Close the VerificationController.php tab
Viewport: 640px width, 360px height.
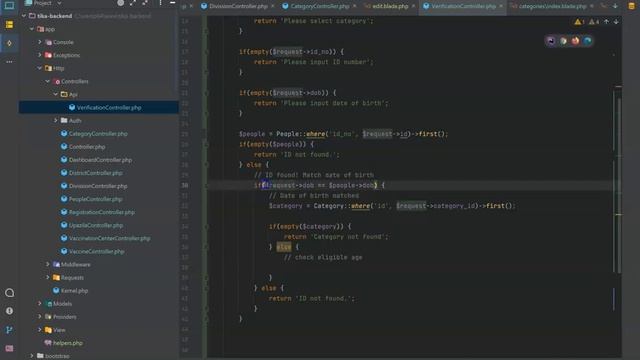(501, 6)
